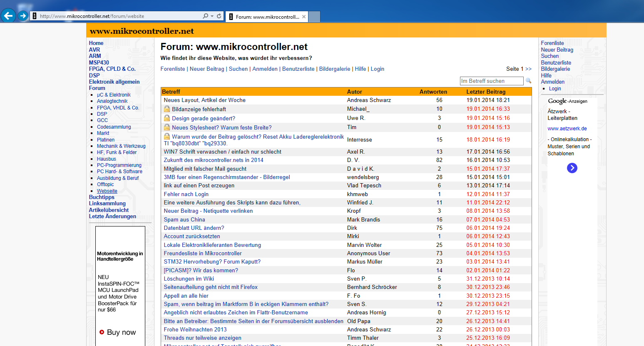Viewport: 644px width, 346px height.
Task: Click the Letzter Beitrag column header
Action: (486, 92)
